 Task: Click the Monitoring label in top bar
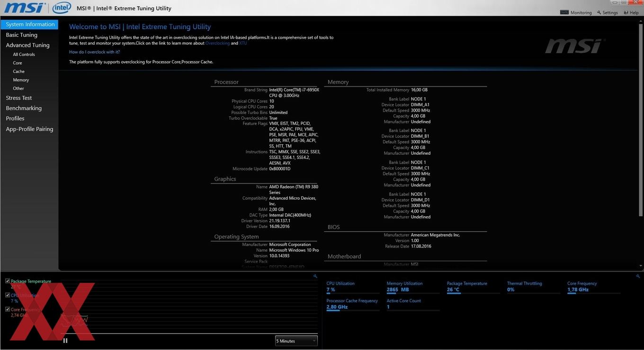tap(581, 13)
